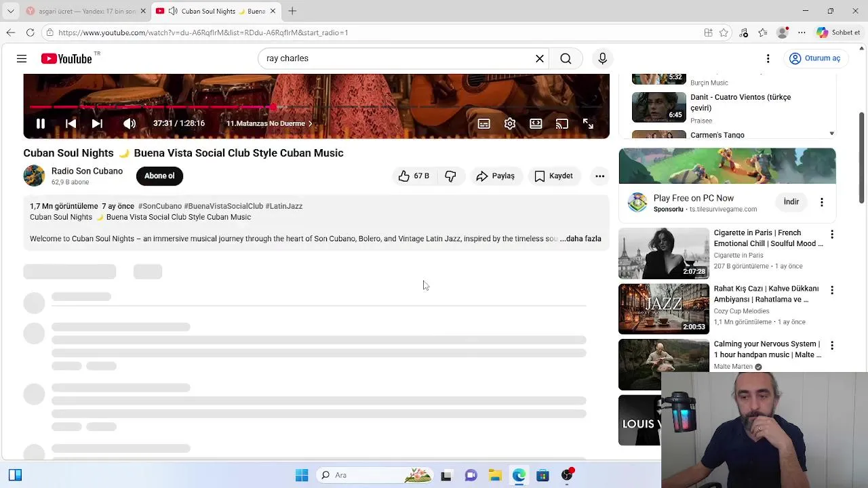Save video with Kaydet button
The width and height of the screenshot is (868, 488).
[554, 176]
